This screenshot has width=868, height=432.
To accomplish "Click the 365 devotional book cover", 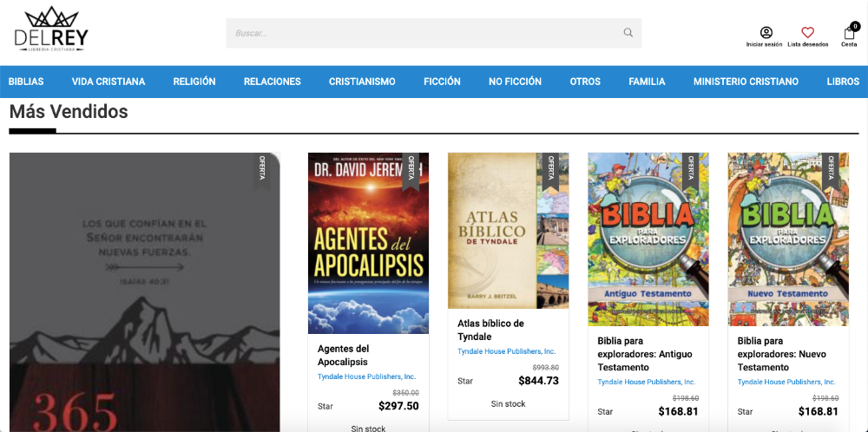I will pyautogui.click(x=144, y=286).
